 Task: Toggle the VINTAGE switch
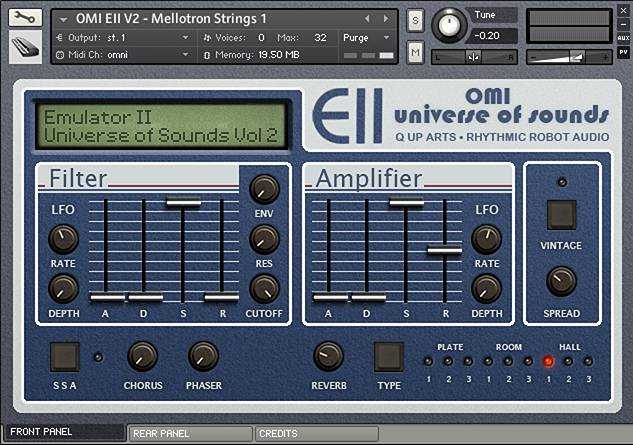point(561,214)
